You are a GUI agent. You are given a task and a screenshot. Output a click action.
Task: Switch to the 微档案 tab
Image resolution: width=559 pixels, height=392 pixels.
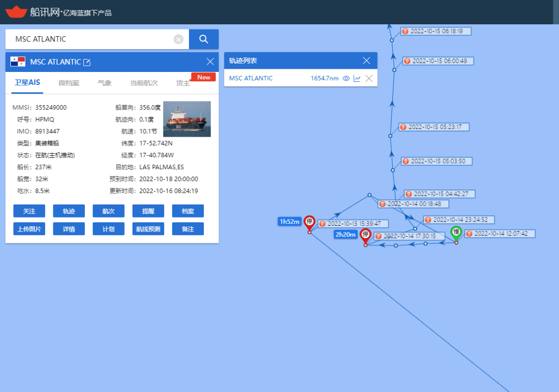coord(69,83)
